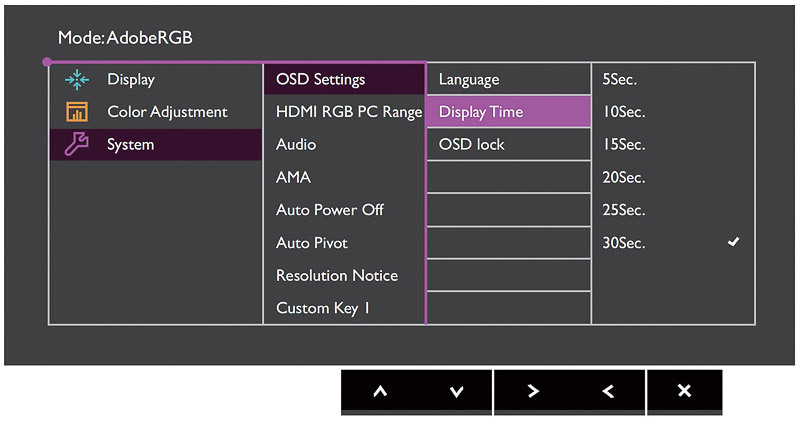Click the Color Adjustment icon
The image size is (800, 421).
pyautogui.click(x=76, y=112)
